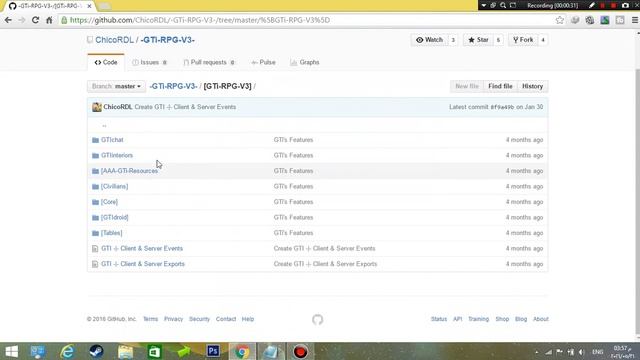Click the stargazers count 5
This screenshot has width=640, height=360.
[498, 40]
